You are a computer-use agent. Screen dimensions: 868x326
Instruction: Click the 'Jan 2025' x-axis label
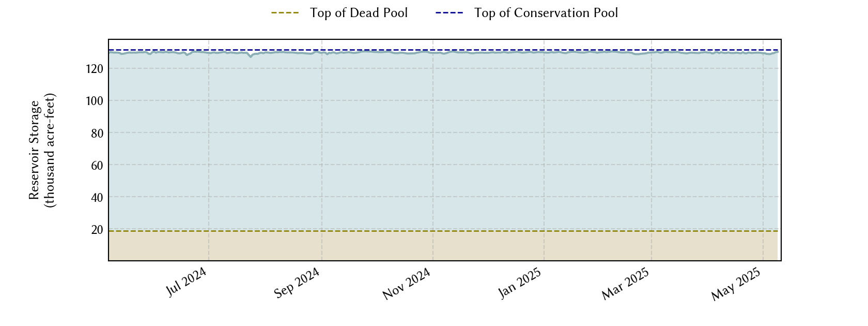[x=520, y=283]
